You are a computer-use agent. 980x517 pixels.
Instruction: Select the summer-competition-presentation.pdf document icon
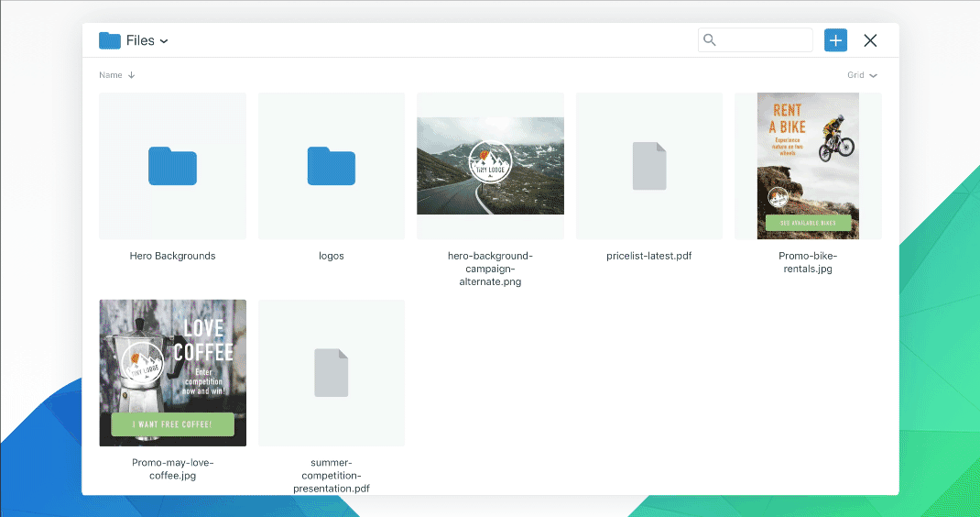pyautogui.click(x=331, y=373)
